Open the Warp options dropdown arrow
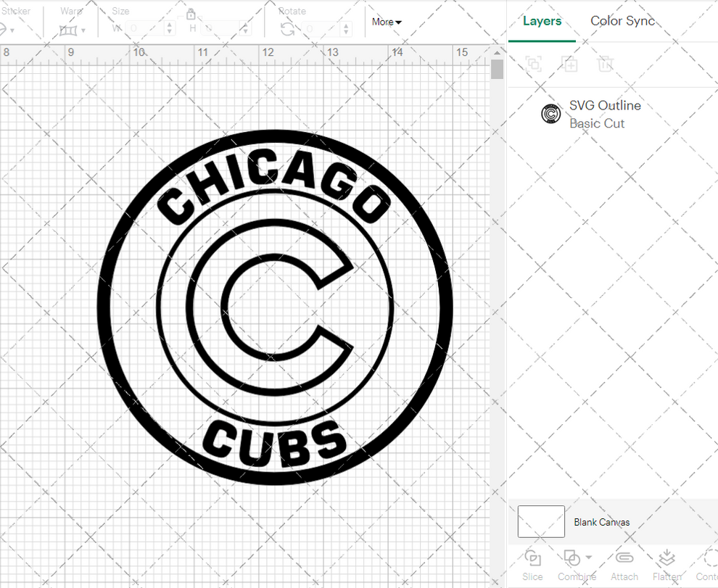Viewport: 718px width, 588px height. pyautogui.click(x=83, y=30)
